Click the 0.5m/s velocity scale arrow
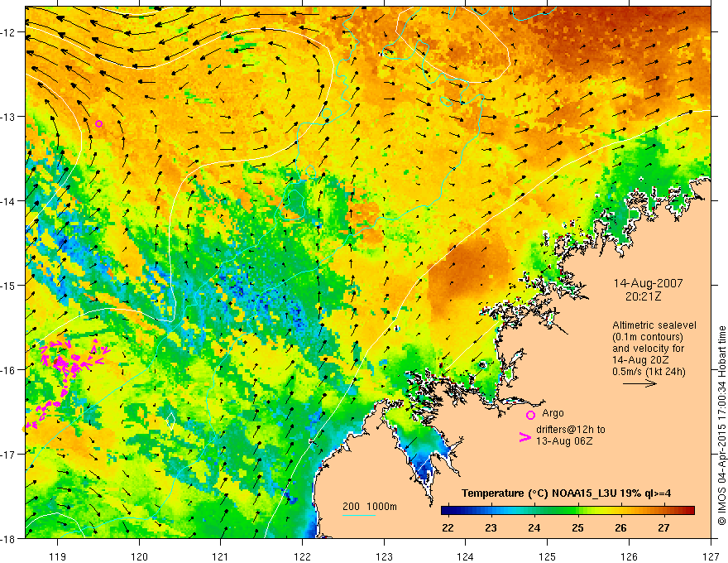728x563 pixels. coord(639,383)
